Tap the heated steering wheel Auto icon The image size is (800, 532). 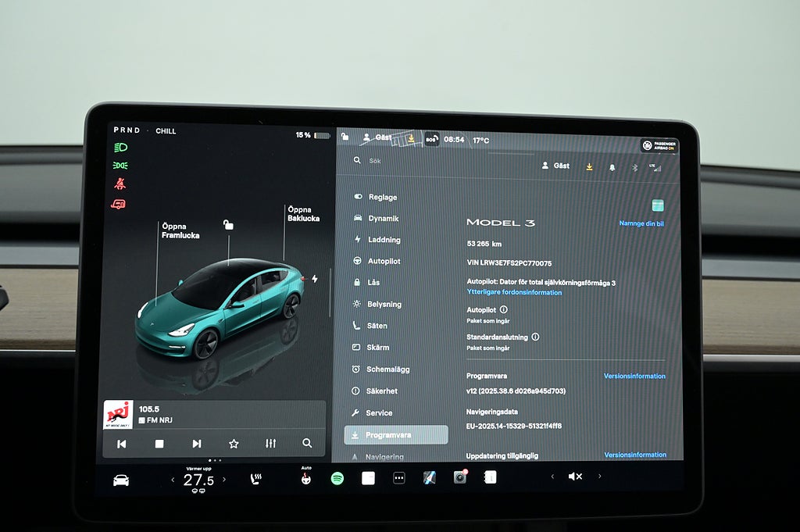pos(306,477)
